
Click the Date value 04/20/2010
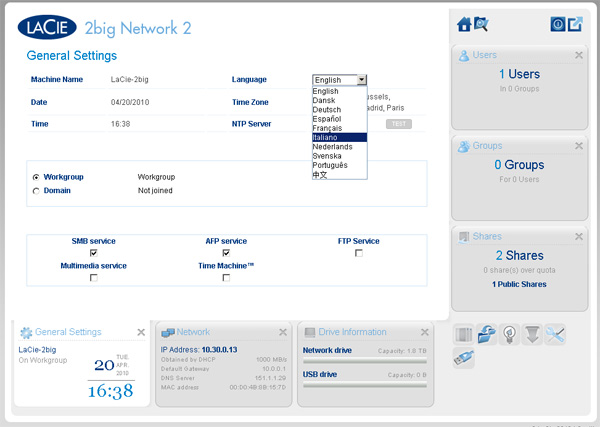(x=130, y=102)
